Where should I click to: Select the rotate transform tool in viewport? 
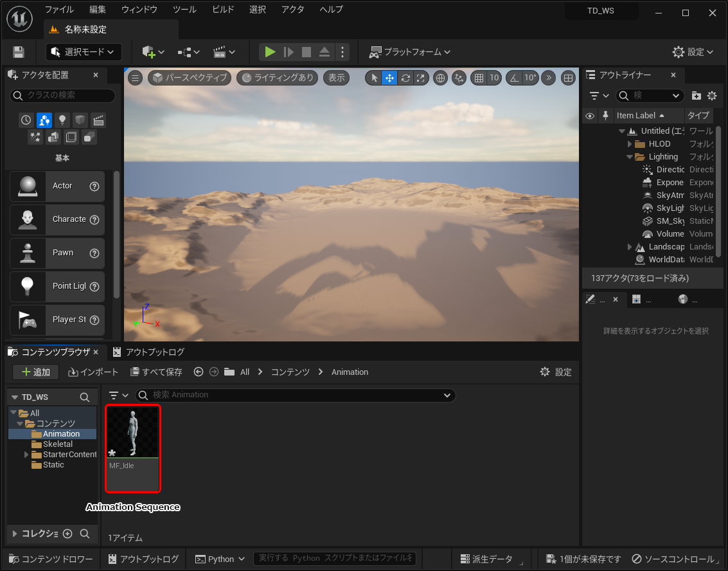(405, 78)
